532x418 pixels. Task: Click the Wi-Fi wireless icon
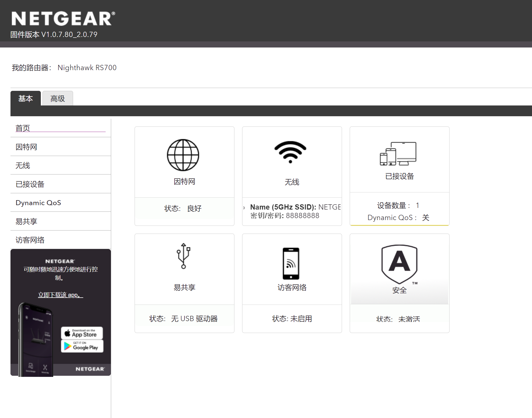tap(290, 152)
